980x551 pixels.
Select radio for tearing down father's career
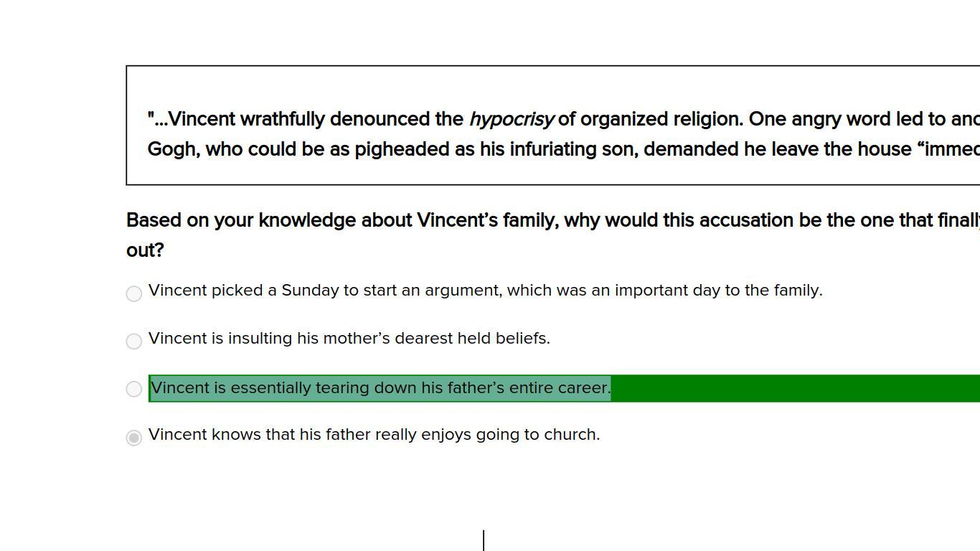point(133,389)
